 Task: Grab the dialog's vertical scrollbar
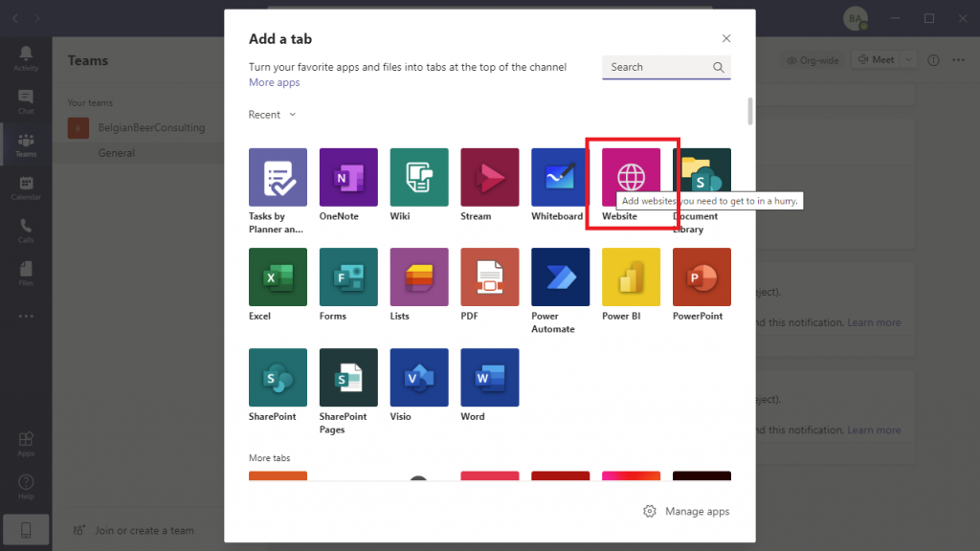pos(750,111)
